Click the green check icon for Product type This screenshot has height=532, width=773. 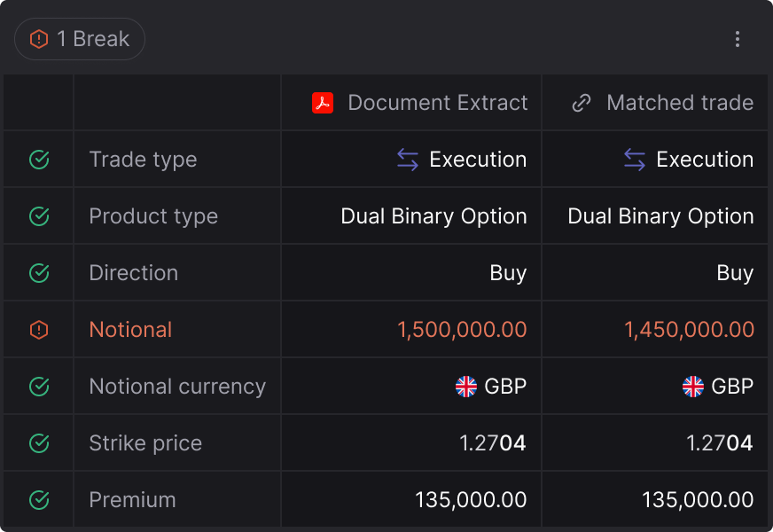tap(39, 216)
